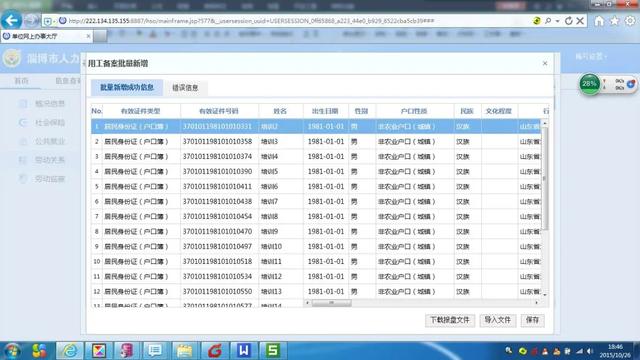Switch to the 错误信息 tab
Screen dimensions: 640x360
[185, 88]
